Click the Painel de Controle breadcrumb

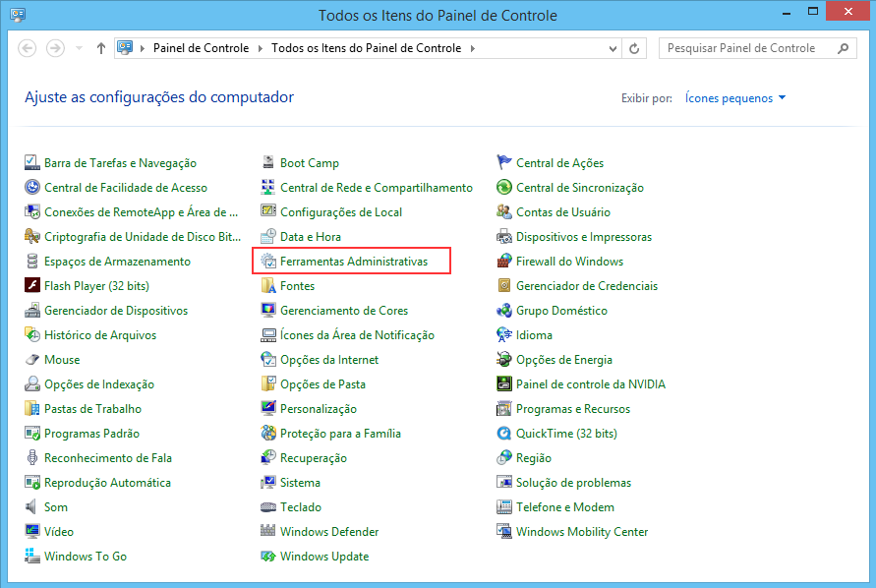202,48
